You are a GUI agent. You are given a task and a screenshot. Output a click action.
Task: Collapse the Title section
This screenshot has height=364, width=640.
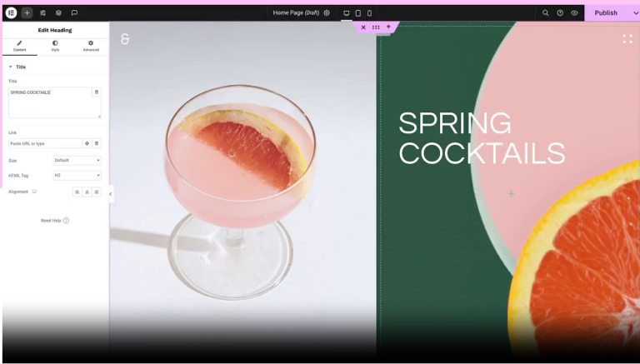(x=17, y=67)
